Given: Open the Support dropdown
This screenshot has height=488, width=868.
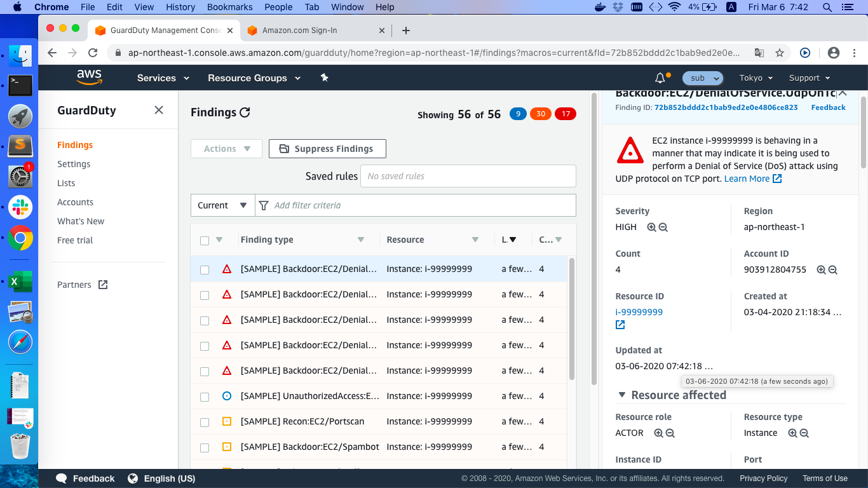Looking at the screenshot, I should tap(810, 78).
